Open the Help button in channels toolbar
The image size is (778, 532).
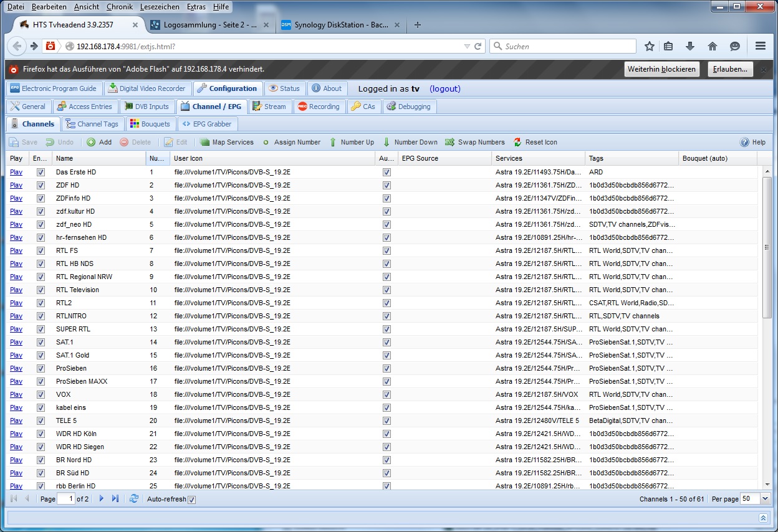[x=753, y=142]
